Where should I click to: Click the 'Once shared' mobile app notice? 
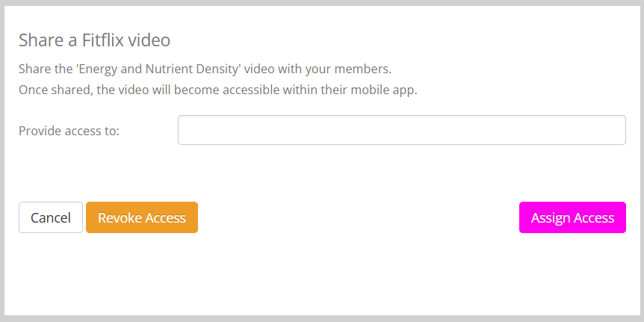point(217,90)
